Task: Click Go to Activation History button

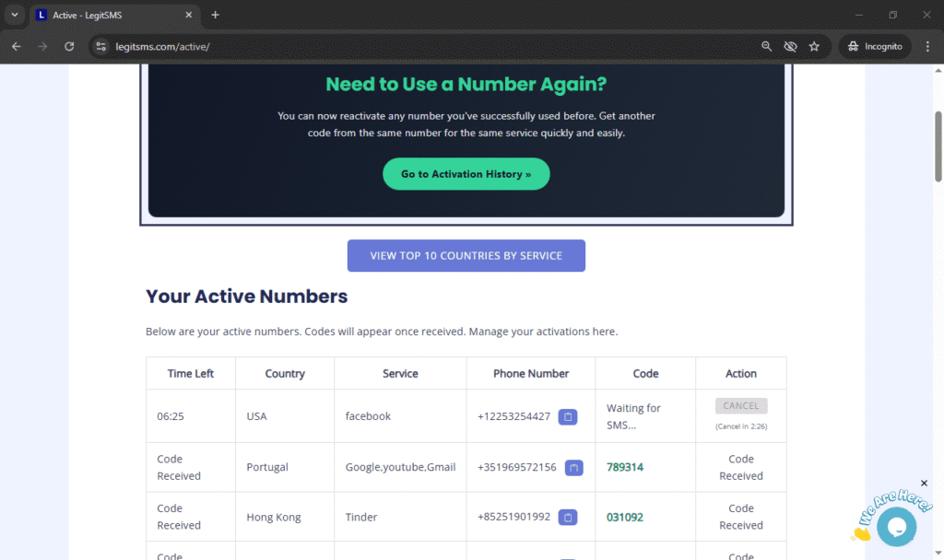Action: [x=466, y=173]
